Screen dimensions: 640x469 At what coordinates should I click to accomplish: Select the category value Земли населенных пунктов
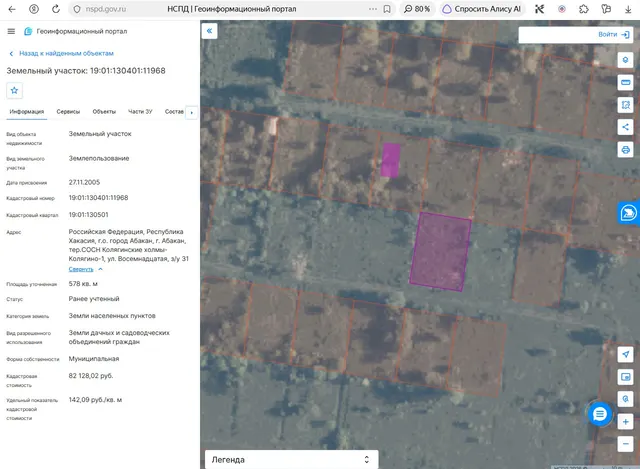[x=112, y=316]
